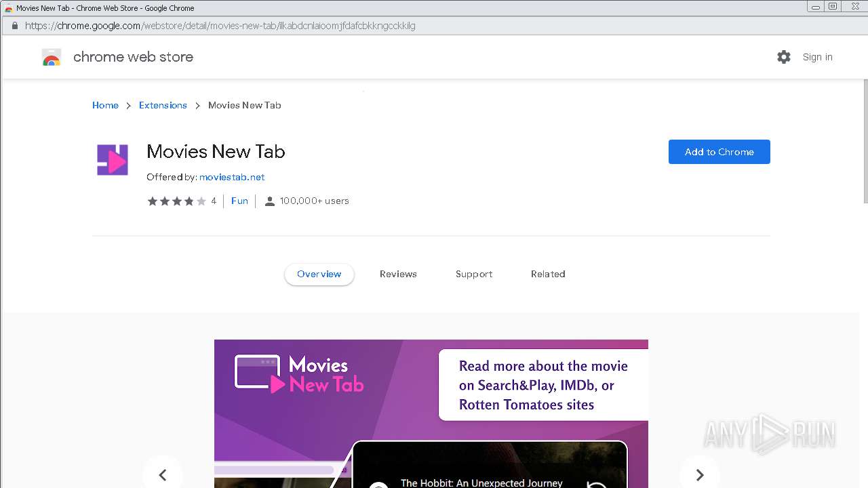Open moviestab.net publisher link

[x=232, y=177]
